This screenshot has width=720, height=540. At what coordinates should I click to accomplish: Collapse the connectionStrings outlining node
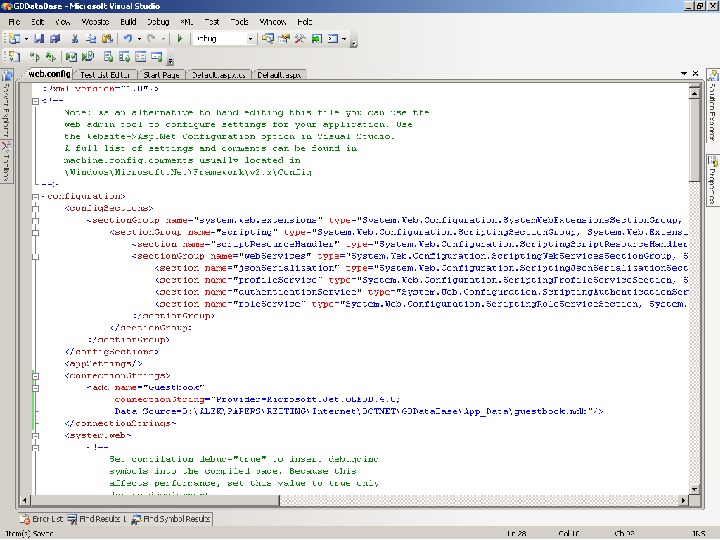(37, 376)
